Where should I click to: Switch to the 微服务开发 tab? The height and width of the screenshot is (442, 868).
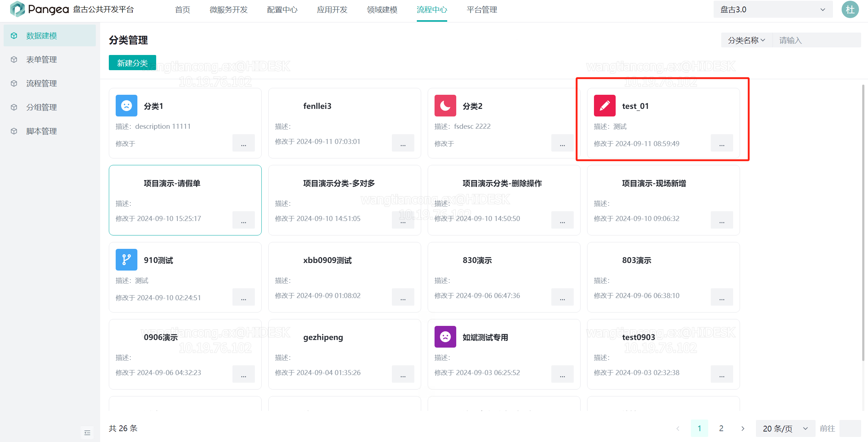click(228, 10)
